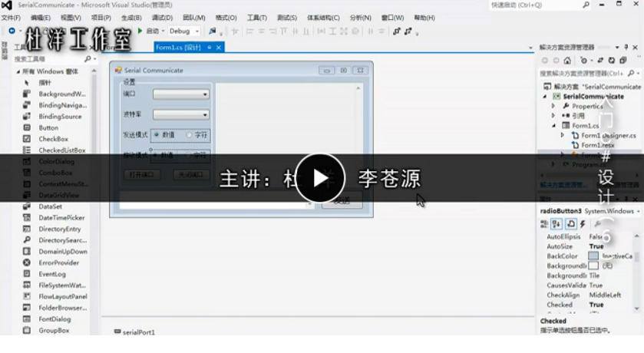Close the Form1.cs design tab
The width and height of the screenshot is (644, 353).
(x=219, y=48)
